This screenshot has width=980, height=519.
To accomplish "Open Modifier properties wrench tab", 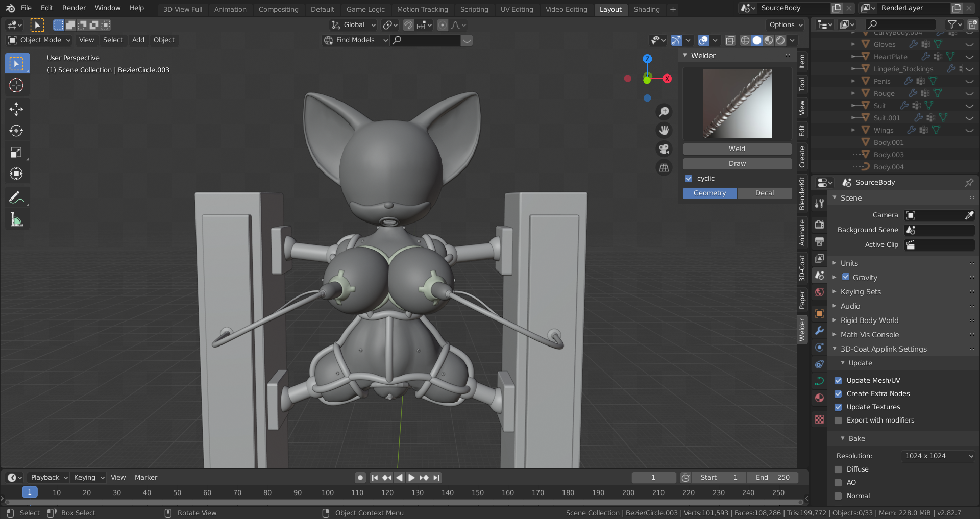I will [x=819, y=330].
